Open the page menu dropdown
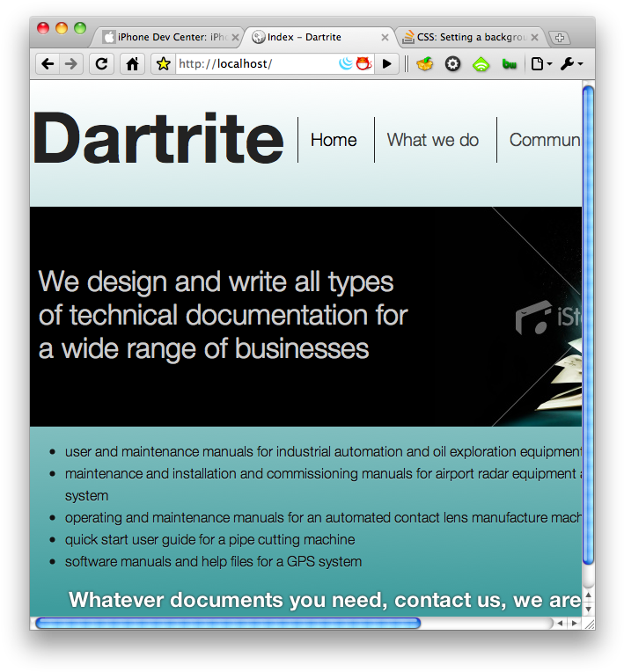 (540, 63)
